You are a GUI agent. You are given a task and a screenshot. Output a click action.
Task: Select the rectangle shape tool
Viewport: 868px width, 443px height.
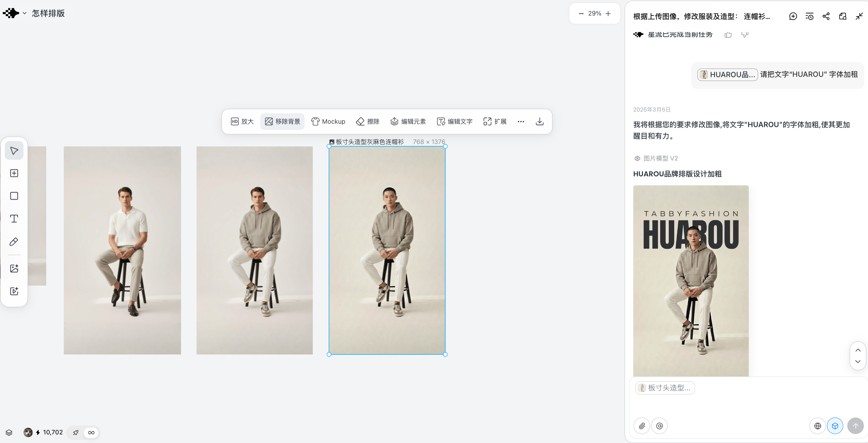point(14,196)
